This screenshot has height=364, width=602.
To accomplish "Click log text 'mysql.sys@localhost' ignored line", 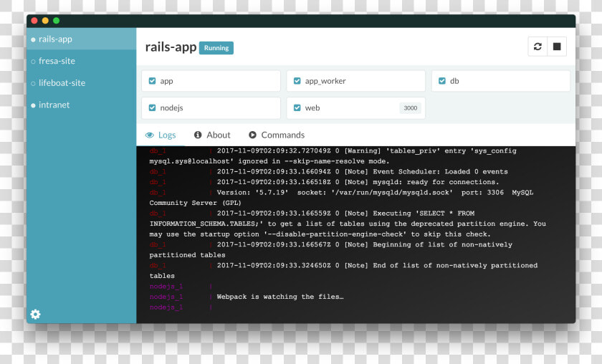I will (269, 161).
